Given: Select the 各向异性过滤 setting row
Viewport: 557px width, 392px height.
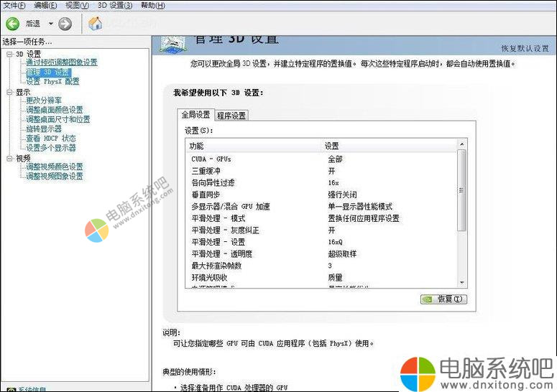Looking at the screenshot, I should tap(321, 182).
